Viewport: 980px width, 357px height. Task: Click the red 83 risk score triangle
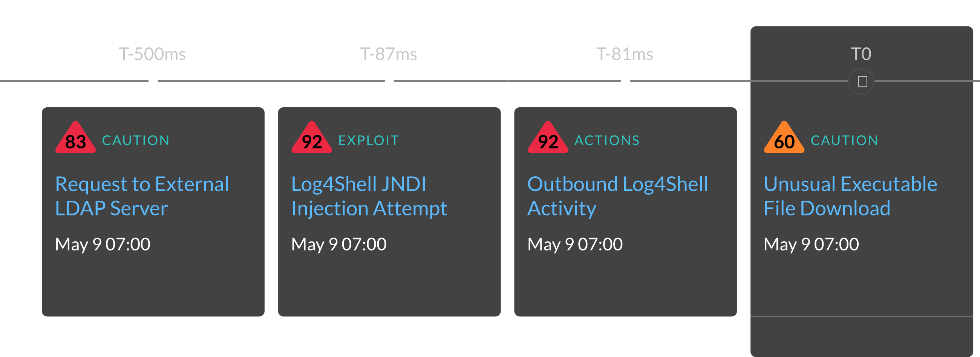tap(75, 137)
